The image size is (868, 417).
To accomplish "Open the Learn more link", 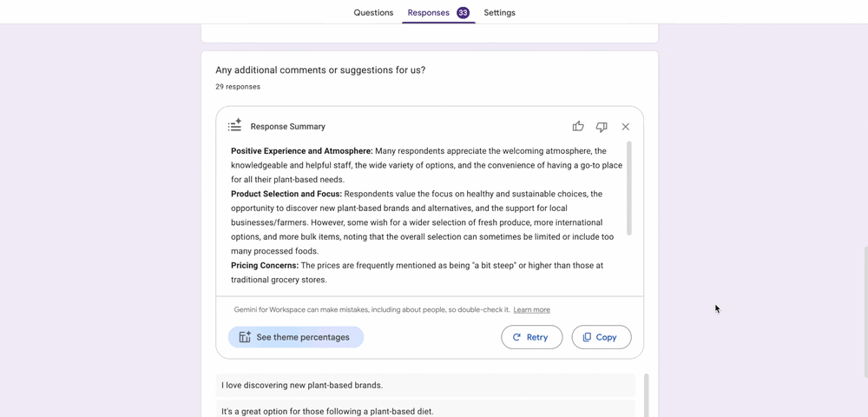I will point(531,310).
